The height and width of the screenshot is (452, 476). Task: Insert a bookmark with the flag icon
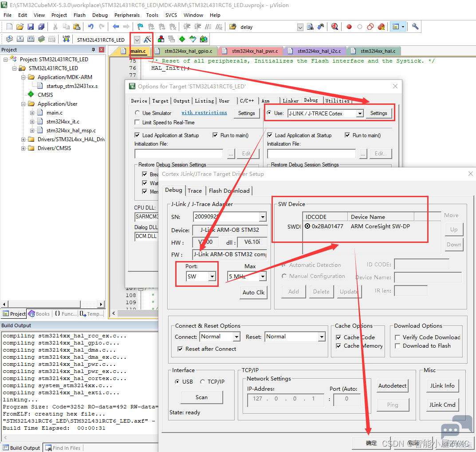140,27
